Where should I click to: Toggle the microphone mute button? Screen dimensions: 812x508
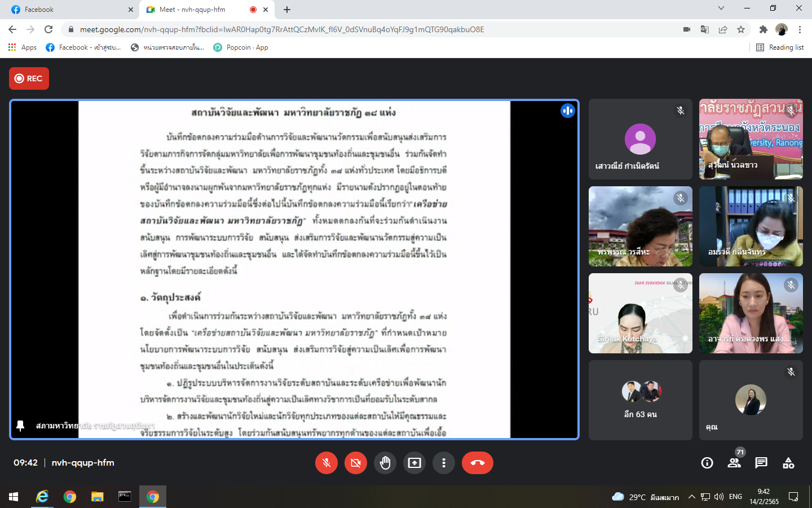[x=326, y=463]
